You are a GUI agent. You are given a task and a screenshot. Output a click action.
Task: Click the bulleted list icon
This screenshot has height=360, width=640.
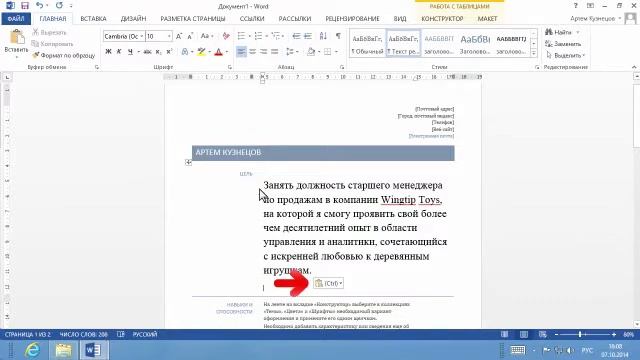click(241, 36)
